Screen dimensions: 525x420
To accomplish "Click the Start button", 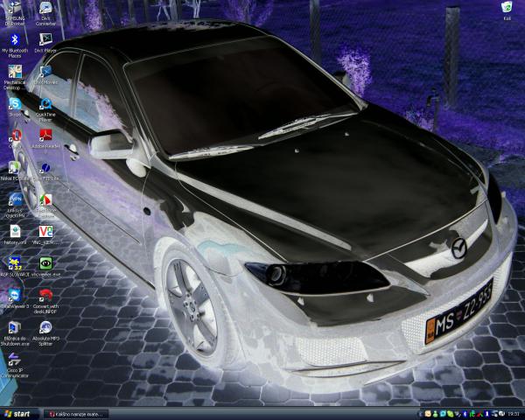I will (x=19, y=413).
